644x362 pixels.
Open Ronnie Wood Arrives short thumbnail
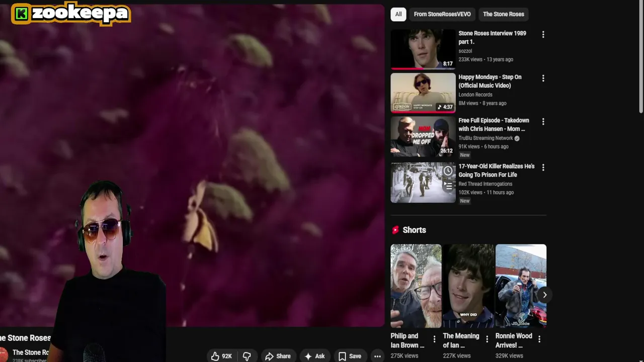pyautogui.click(x=521, y=286)
